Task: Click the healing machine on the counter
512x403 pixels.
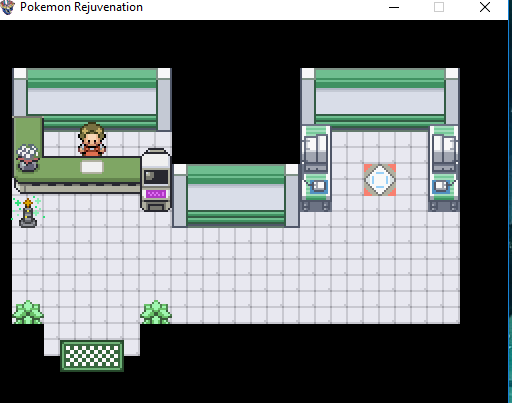Action: point(28,158)
